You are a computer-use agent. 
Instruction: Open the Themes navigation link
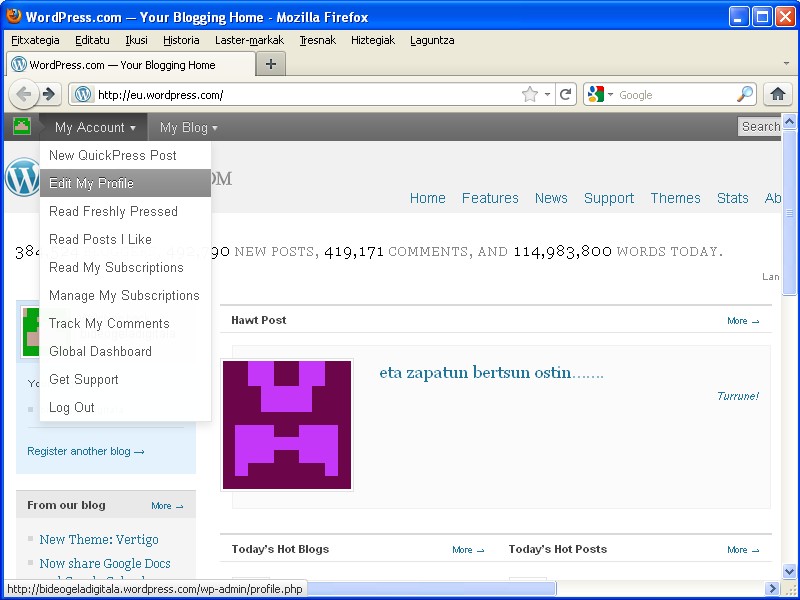675,198
